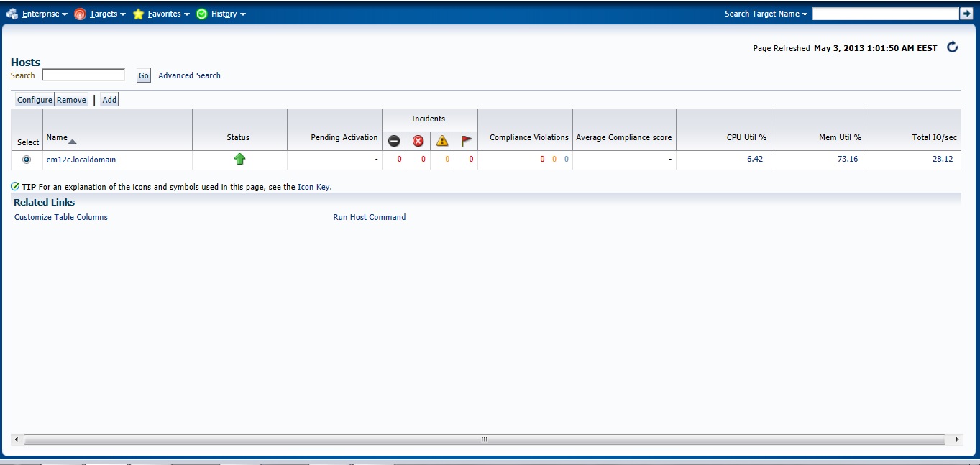
Task: Click the search target arrow button
Action: 966,14
